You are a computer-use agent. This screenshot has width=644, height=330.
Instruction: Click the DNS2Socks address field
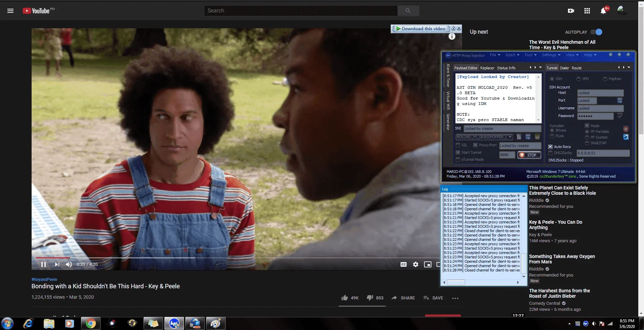pos(603,153)
